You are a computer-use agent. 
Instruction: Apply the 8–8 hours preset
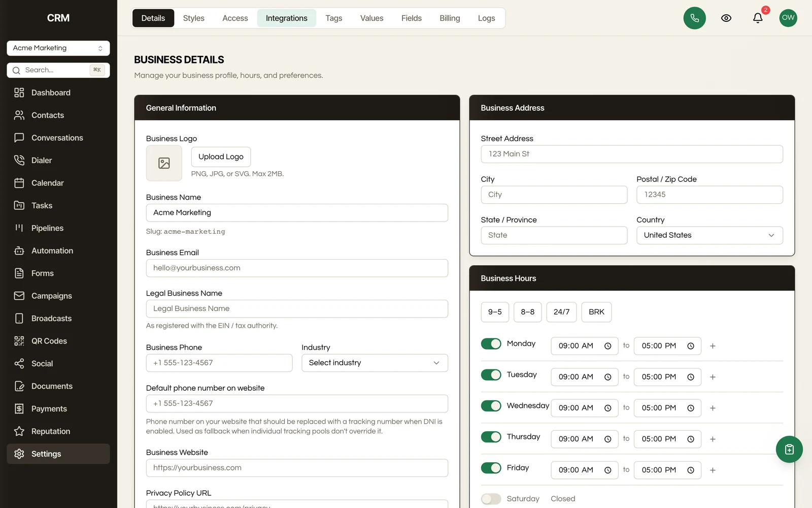tap(527, 312)
